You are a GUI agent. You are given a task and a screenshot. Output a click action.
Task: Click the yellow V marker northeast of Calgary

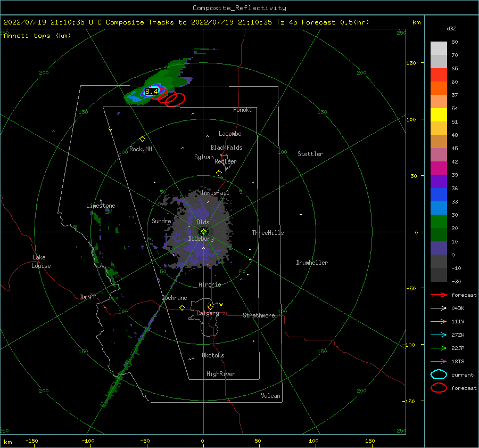coord(221,305)
